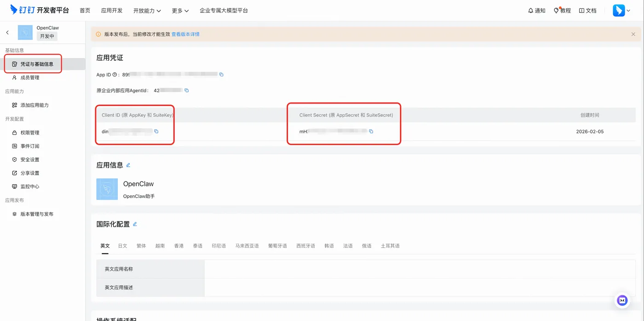Edit 国际化配置 with the pencil icon
This screenshot has height=321, width=644.
(x=135, y=224)
